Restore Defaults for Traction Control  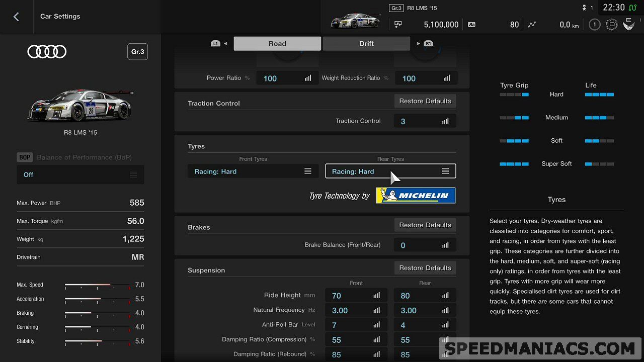pyautogui.click(x=425, y=101)
